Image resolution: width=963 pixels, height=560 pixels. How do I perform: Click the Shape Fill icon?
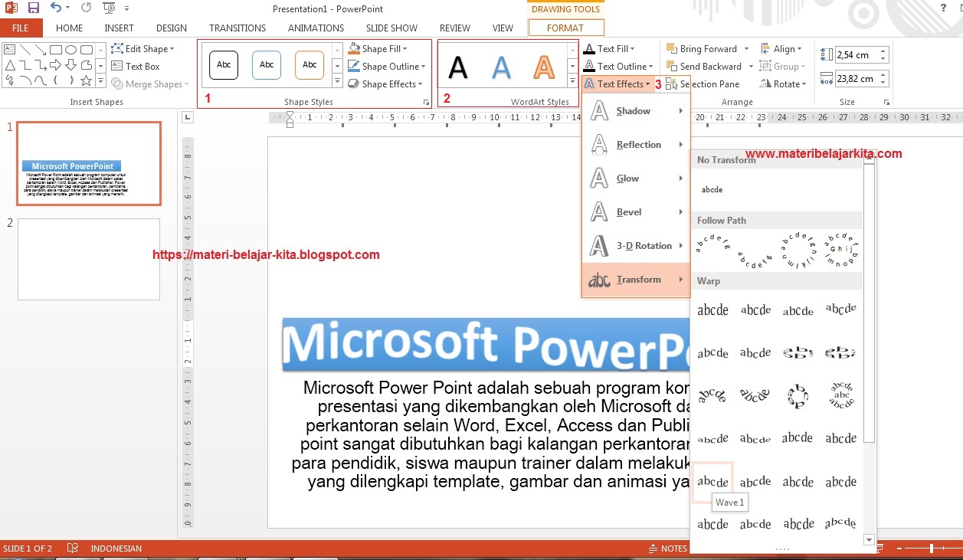click(355, 48)
